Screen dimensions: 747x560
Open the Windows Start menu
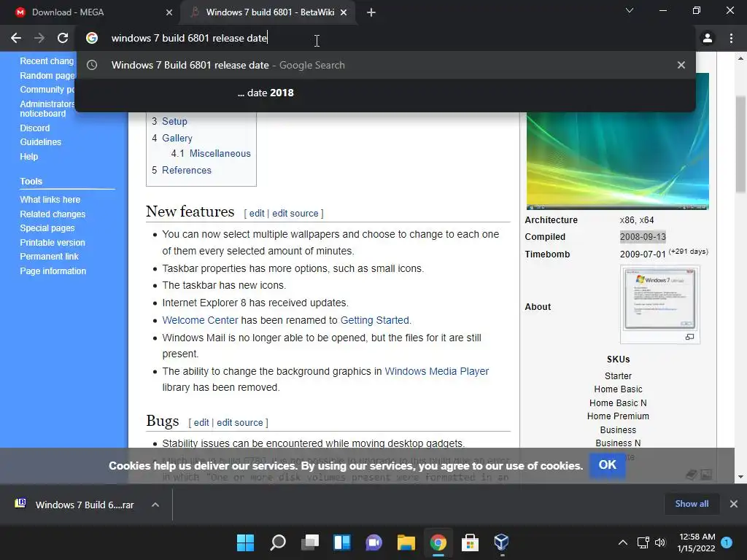tap(246, 542)
